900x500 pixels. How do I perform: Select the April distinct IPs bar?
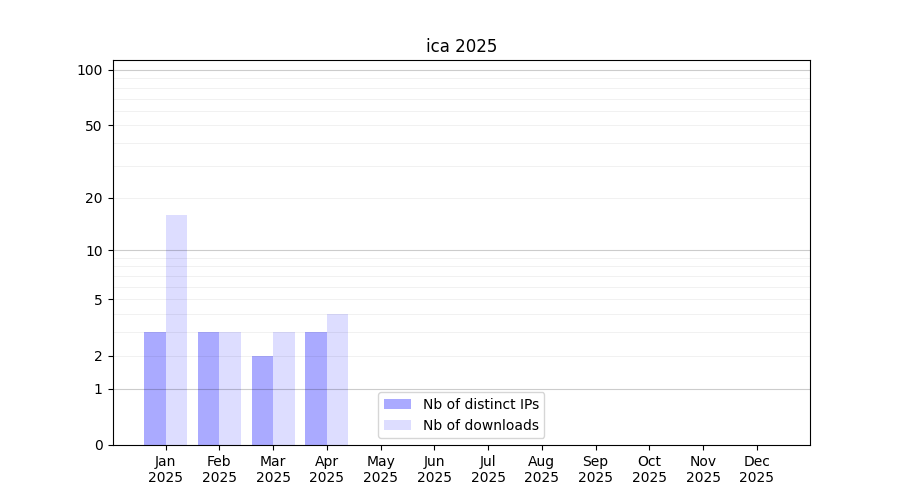[x=316, y=388]
